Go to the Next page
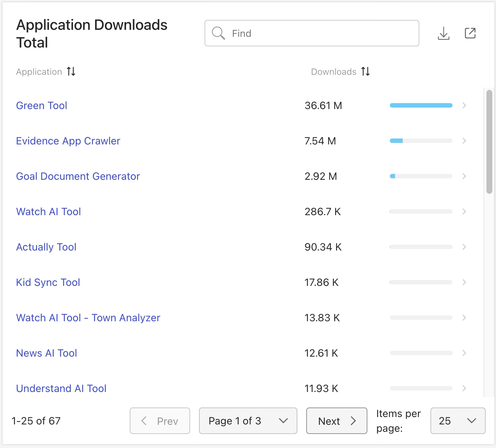Image resolution: width=496 pixels, height=448 pixels. [x=337, y=421]
